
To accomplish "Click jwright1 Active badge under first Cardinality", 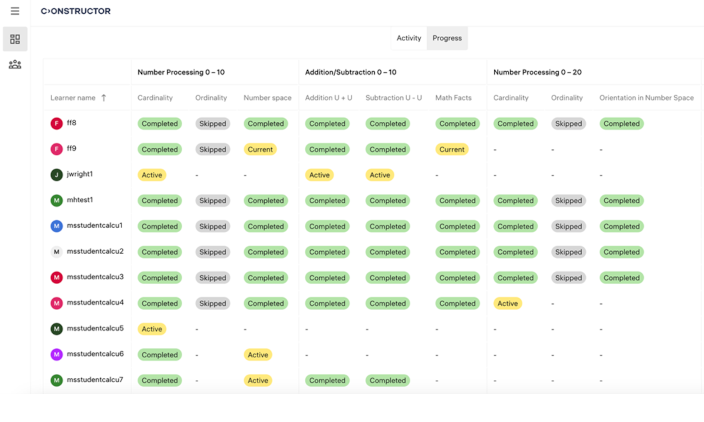I will coord(152,175).
